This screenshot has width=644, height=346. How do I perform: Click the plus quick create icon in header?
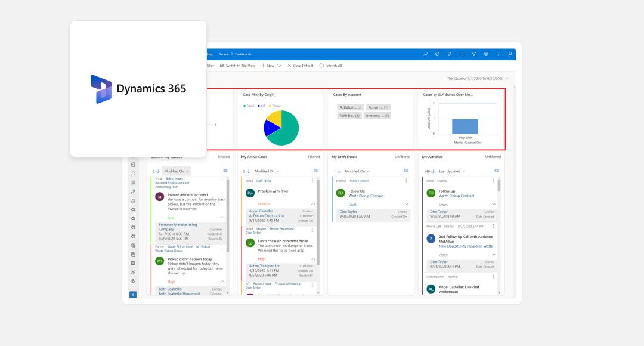point(462,54)
